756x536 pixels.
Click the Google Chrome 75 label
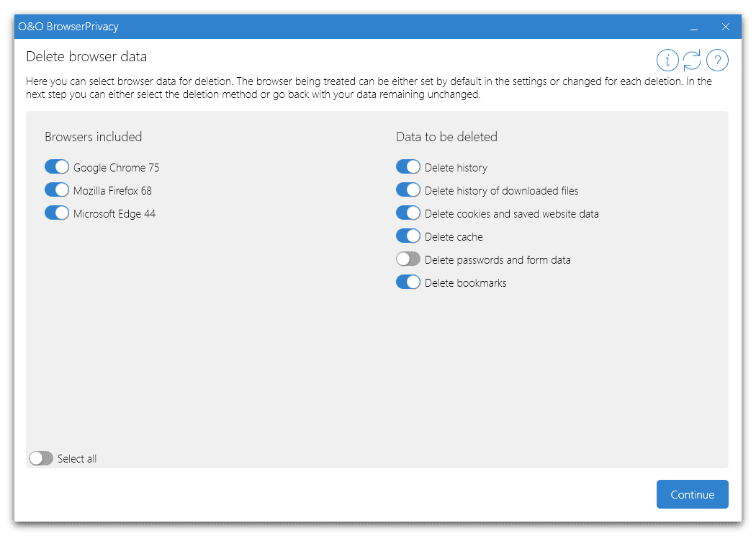pos(116,168)
